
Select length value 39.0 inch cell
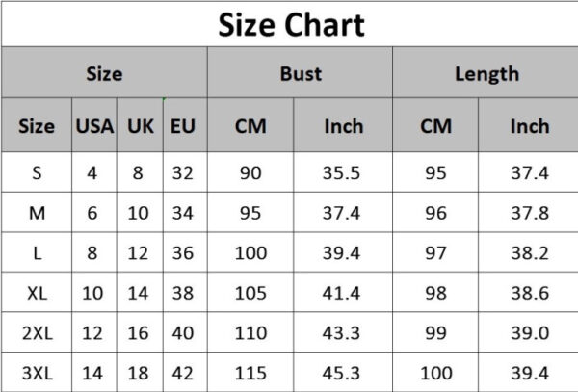pyautogui.click(x=529, y=332)
